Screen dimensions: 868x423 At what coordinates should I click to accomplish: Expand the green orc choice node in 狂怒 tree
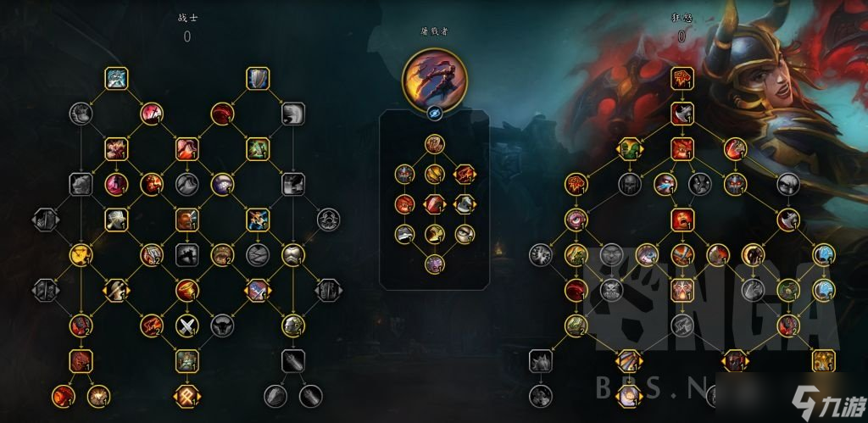point(630,149)
